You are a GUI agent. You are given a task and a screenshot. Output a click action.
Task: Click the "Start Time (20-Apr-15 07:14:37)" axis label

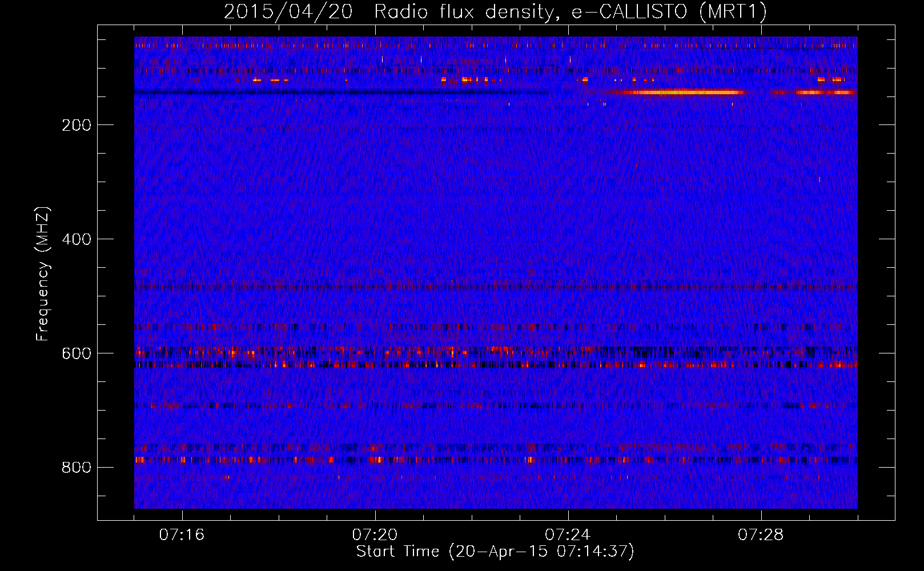(x=495, y=552)
